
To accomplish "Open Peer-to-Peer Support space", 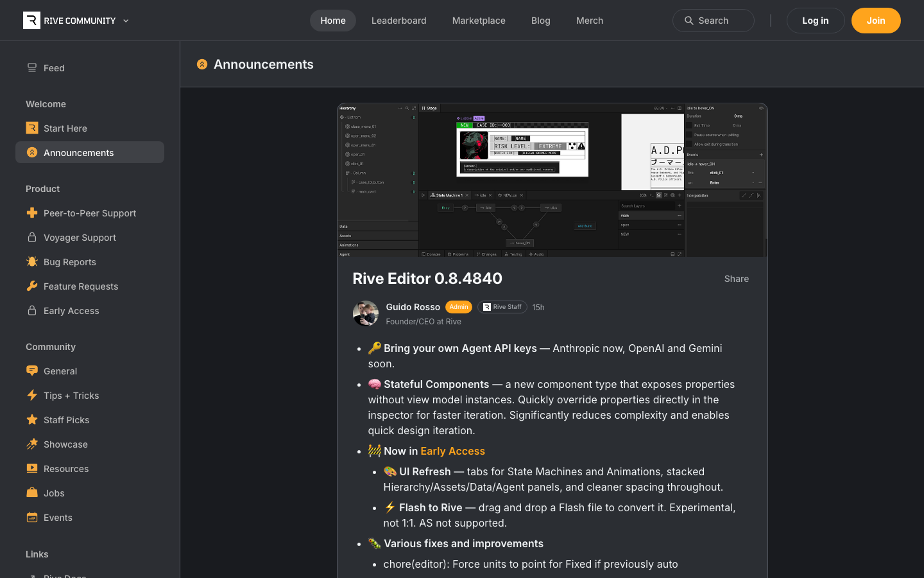I will click(90, 213).
